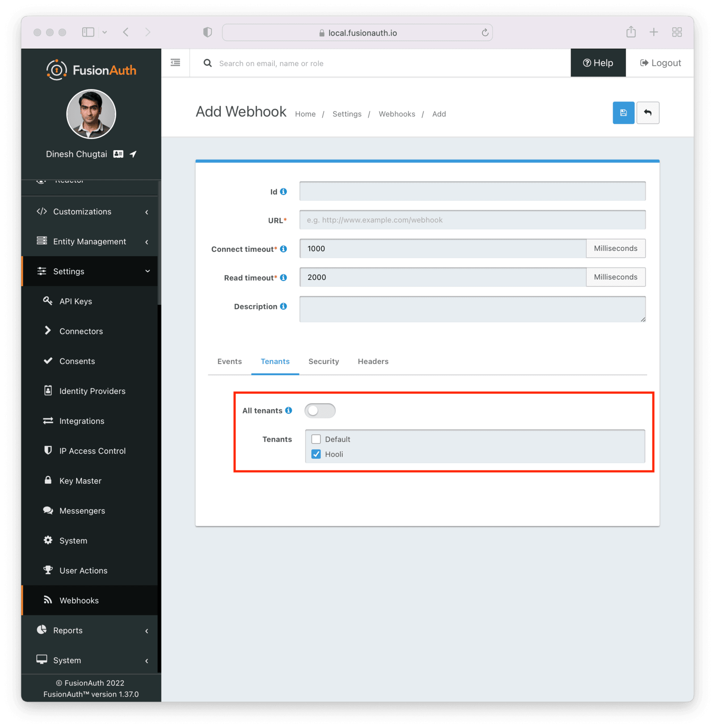Open the Id field info icon
The height and width of the screenshot is (728, 715).
pyautogui.click(x=283, y=191)
